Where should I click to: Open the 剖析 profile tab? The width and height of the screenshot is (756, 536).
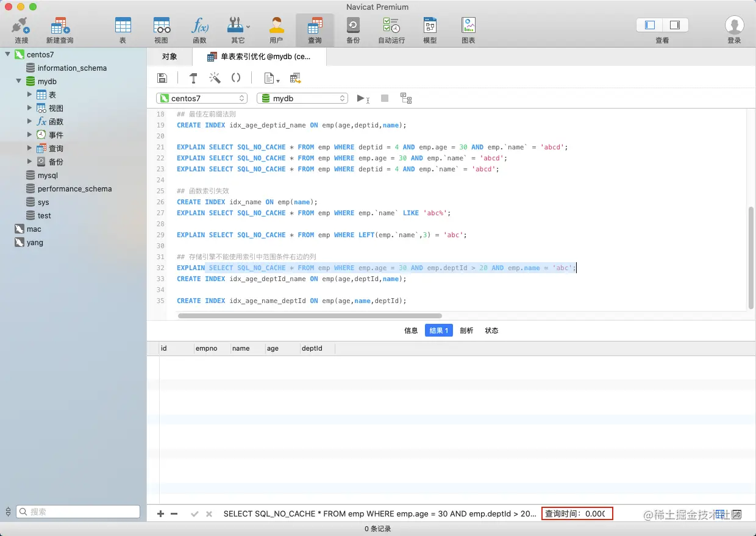point(466,331)
